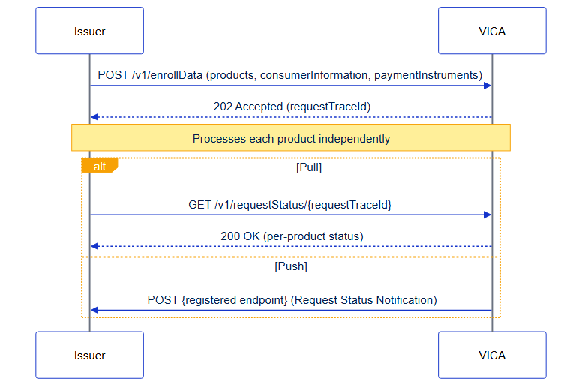Click the top Issuer participant box
The image size is (588, 391).
90,30
